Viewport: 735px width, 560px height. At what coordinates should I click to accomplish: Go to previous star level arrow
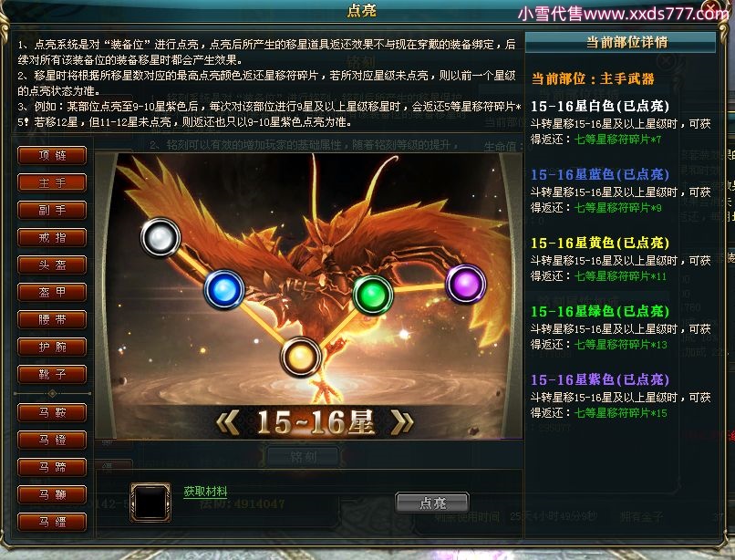(228, 421)
